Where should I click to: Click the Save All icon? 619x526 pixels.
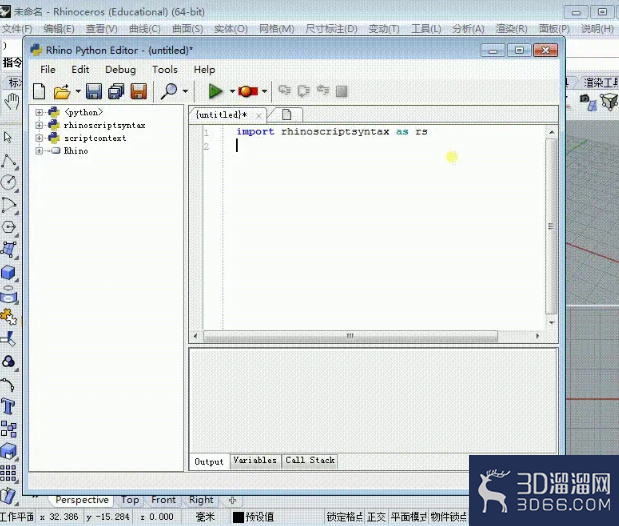click(x=115, y=92)
